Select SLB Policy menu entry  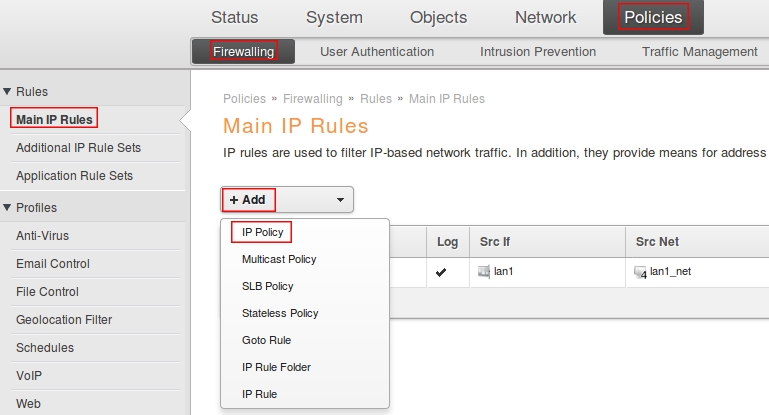pos(267,286)
